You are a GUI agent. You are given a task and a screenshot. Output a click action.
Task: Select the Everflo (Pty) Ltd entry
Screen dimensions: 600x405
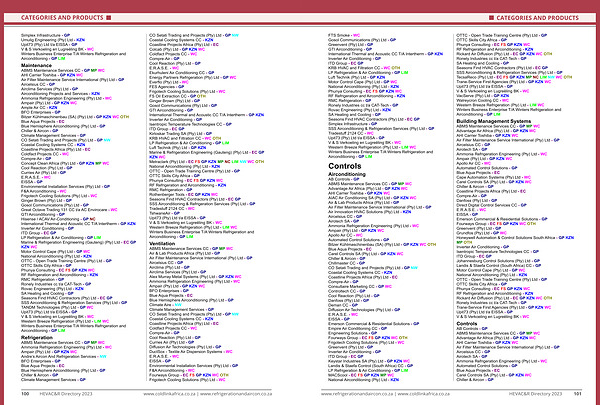point(168,82)
